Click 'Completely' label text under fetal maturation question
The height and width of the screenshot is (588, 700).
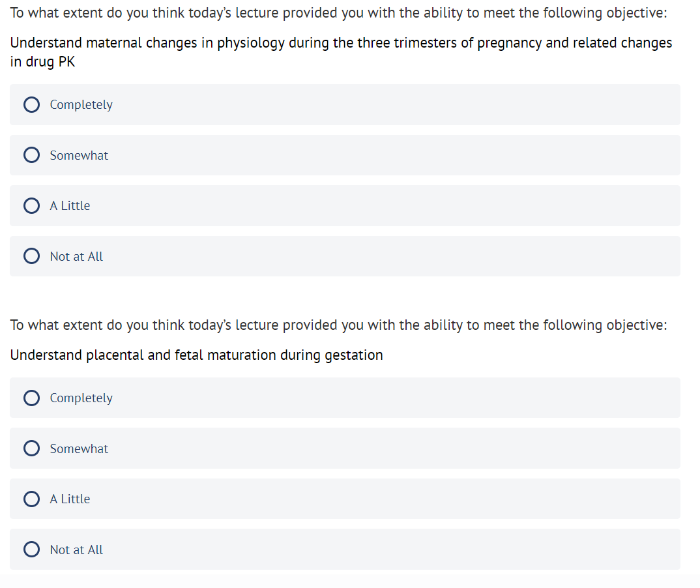(x=81, y=398)
